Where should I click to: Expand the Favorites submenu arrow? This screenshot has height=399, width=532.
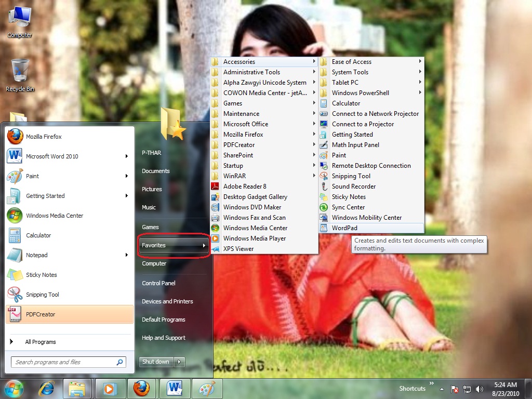pyautogui.click(x=204, y=245)
